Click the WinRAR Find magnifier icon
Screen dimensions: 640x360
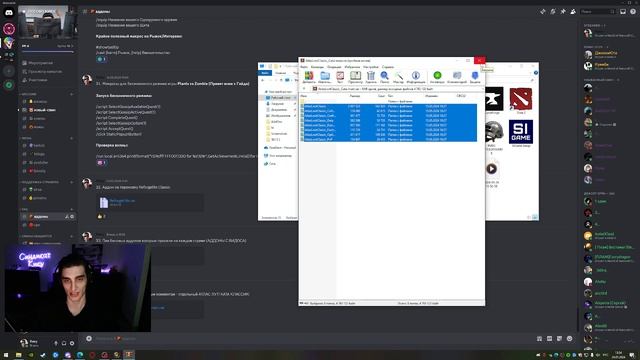tap(384, 76)
